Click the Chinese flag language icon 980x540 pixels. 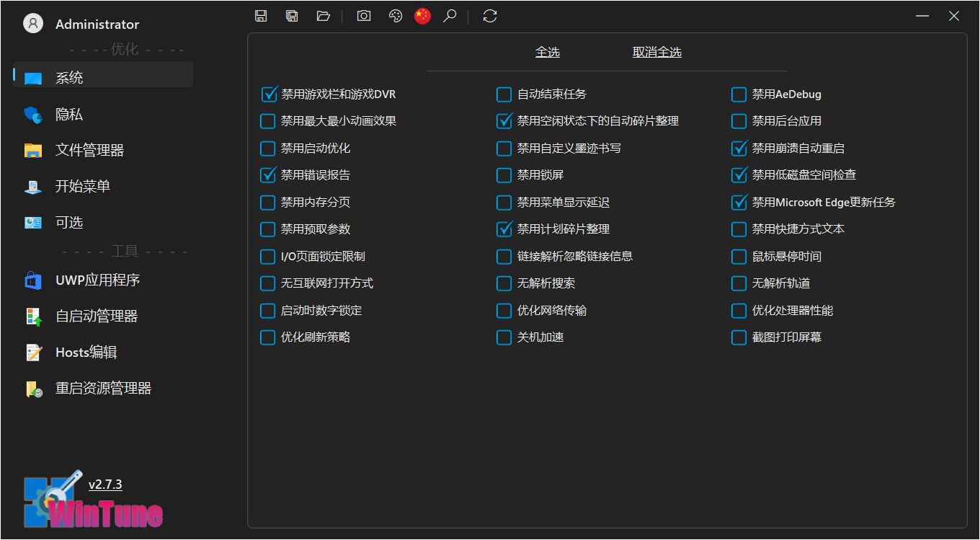(x=422, y=16)
